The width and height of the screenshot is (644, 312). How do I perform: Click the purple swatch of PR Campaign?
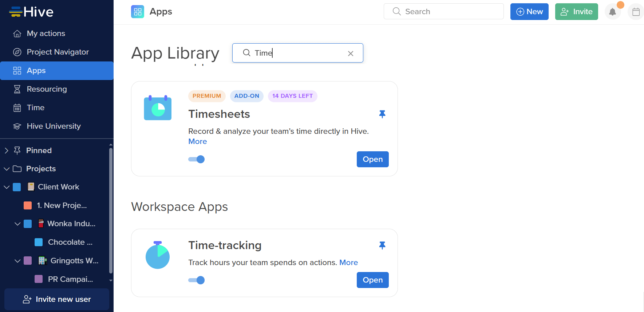point(39,279)
